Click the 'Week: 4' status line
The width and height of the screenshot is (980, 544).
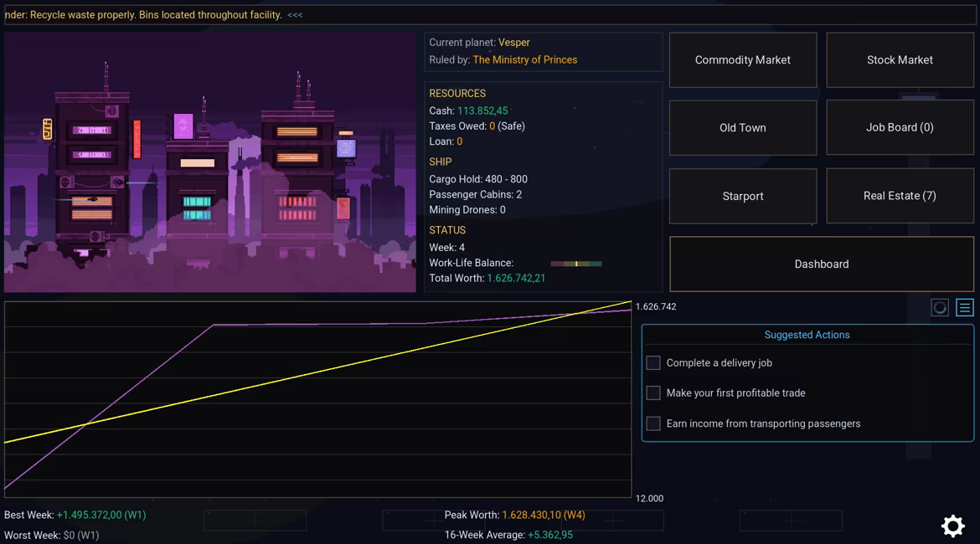click(447, 248)
